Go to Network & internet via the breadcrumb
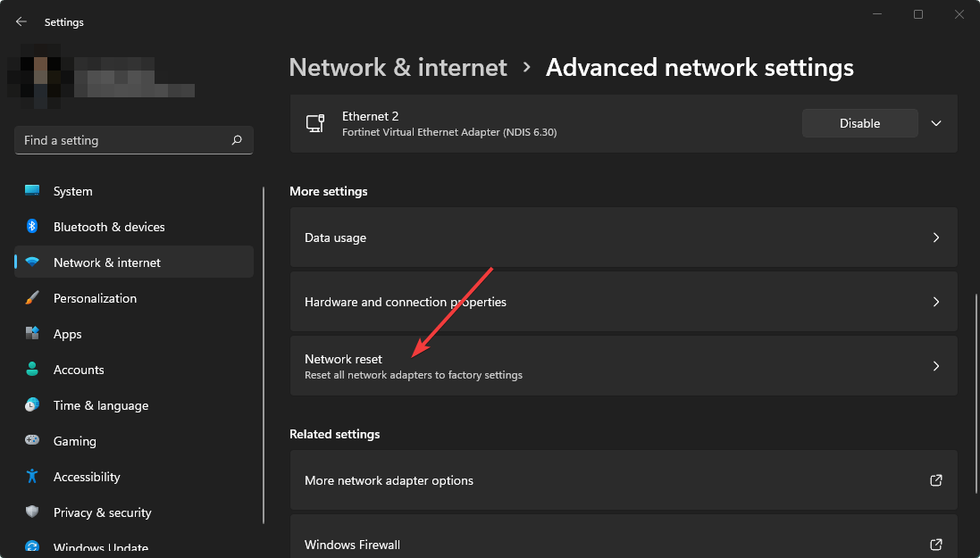980x558 pixels. (x=398, y=67)
